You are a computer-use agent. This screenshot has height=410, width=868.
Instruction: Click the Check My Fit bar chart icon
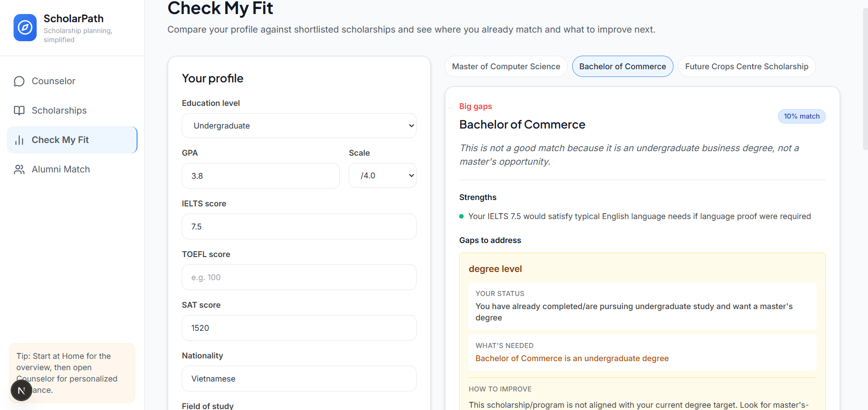(19, 140)
